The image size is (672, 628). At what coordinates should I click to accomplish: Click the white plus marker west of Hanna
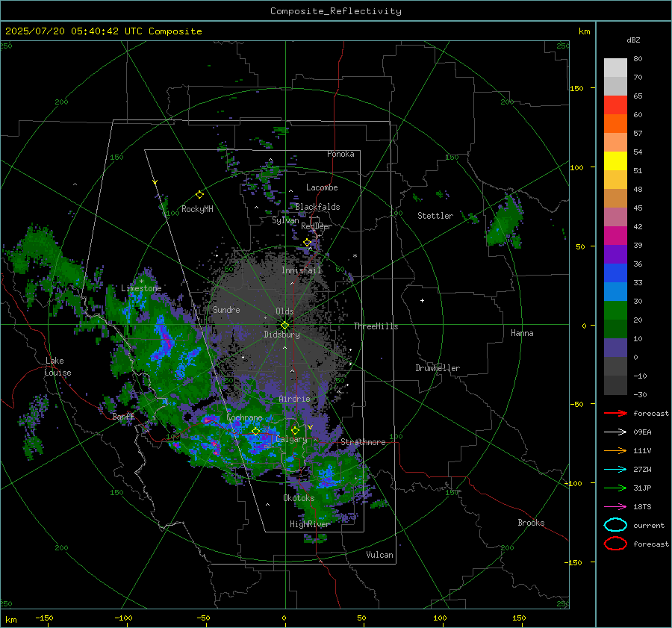click(422, 300)
